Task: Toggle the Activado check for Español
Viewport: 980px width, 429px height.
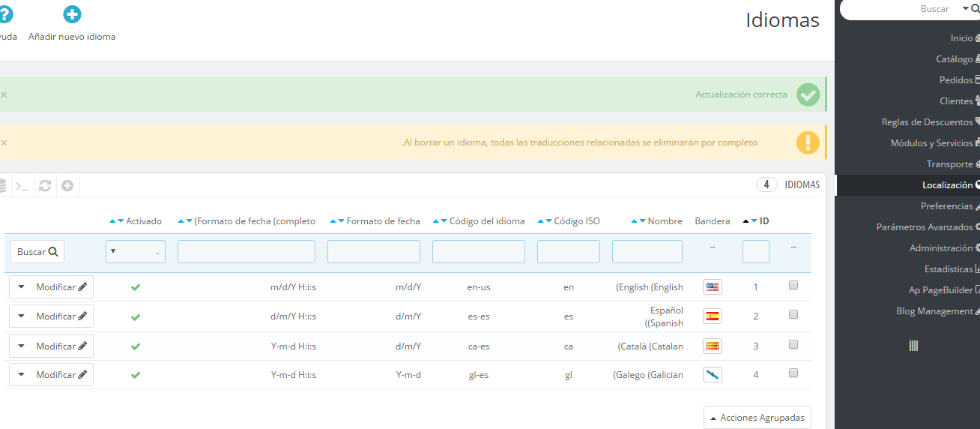Action: tap(136, 317)
